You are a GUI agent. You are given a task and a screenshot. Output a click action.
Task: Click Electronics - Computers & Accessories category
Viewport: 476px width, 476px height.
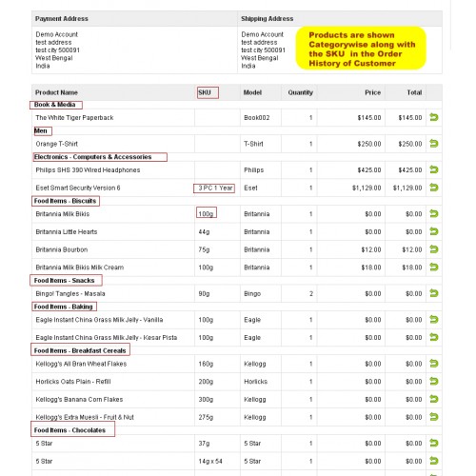pos(92,157)
